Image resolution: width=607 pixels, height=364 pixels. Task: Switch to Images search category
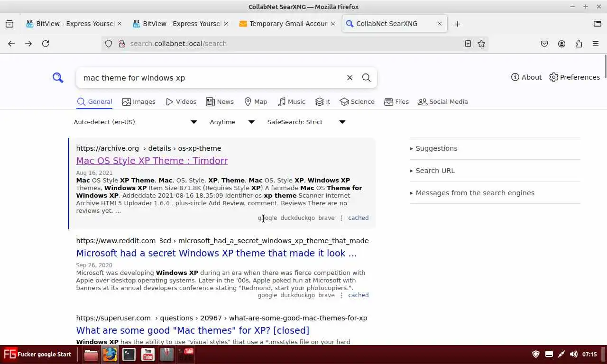click(138, 101)
